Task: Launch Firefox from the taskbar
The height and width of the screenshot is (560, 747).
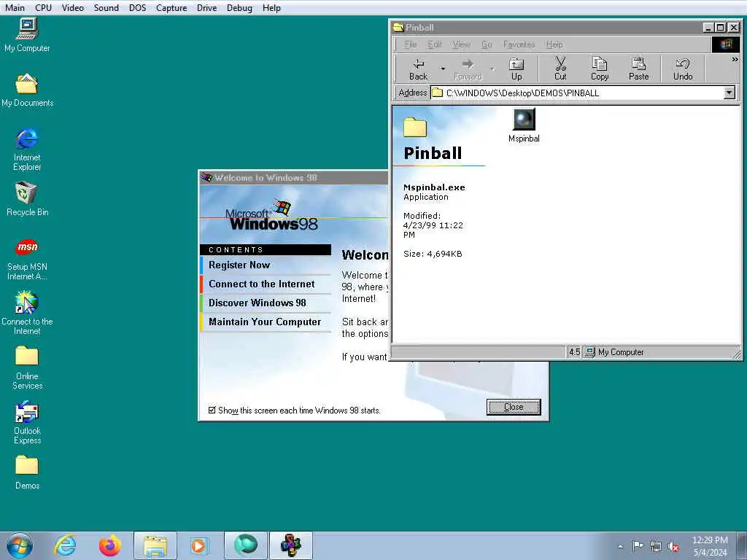Action: [x=109, y=545]
